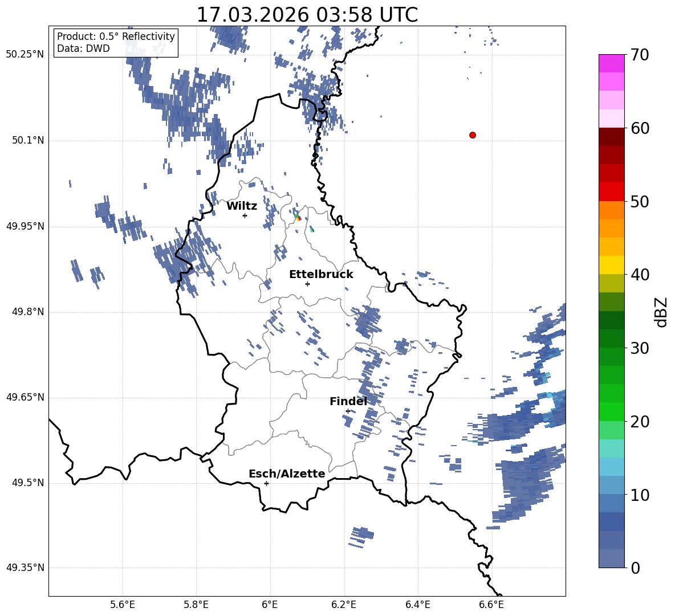This screenshot has height=616, width=675.
Task: Select the Findel city label
Action: [x=348, y=401]
